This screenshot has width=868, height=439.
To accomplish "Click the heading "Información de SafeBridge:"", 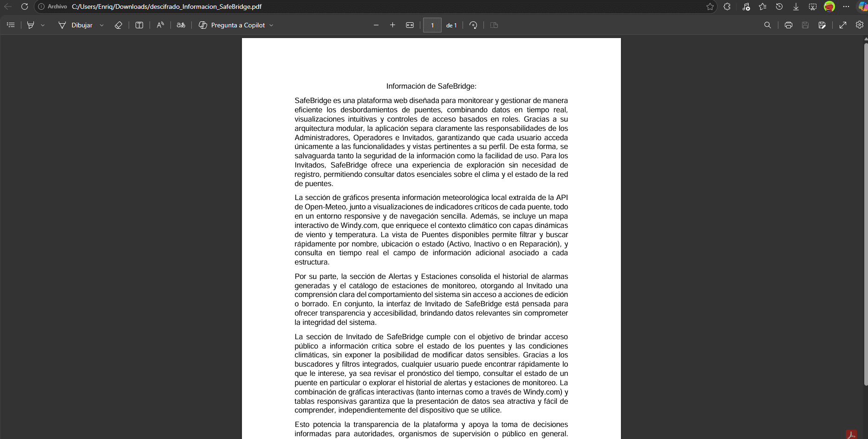I will pyautogui.click(x=431, y=86).
